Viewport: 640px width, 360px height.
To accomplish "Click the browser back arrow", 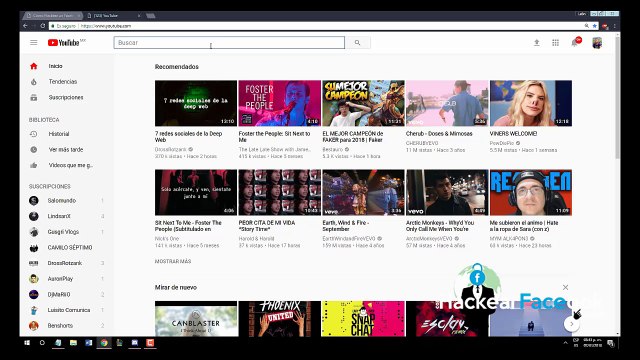I will [x=25, y=26].
